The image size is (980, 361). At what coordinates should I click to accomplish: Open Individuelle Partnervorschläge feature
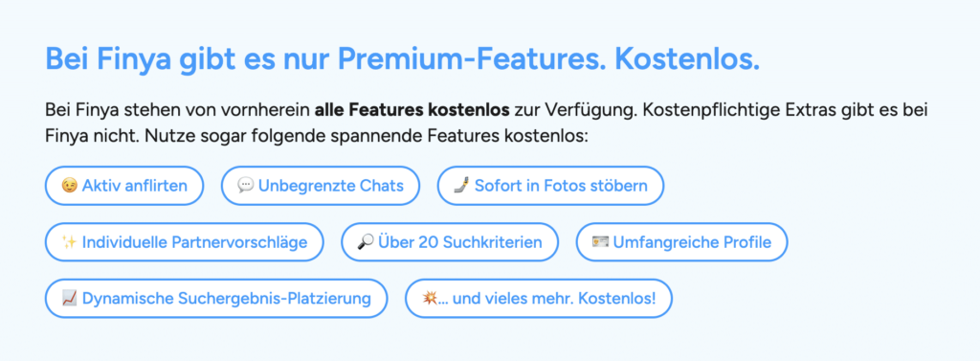click(185, 242)
